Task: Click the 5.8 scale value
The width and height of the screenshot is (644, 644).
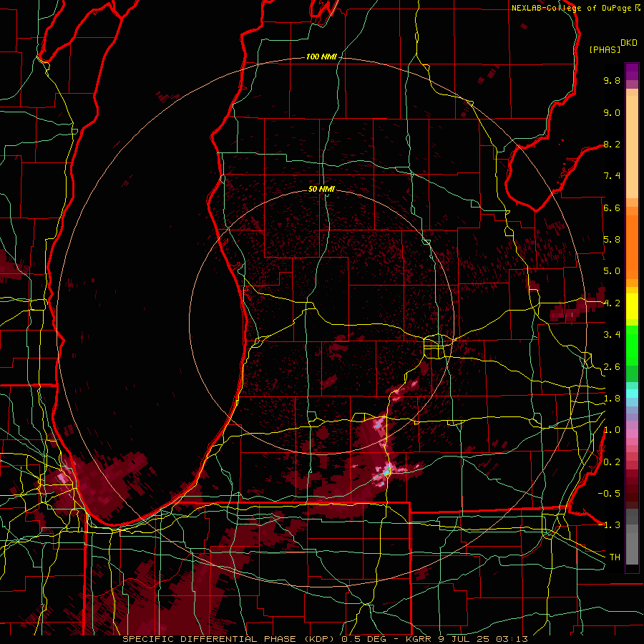Action: click(612, 239)
